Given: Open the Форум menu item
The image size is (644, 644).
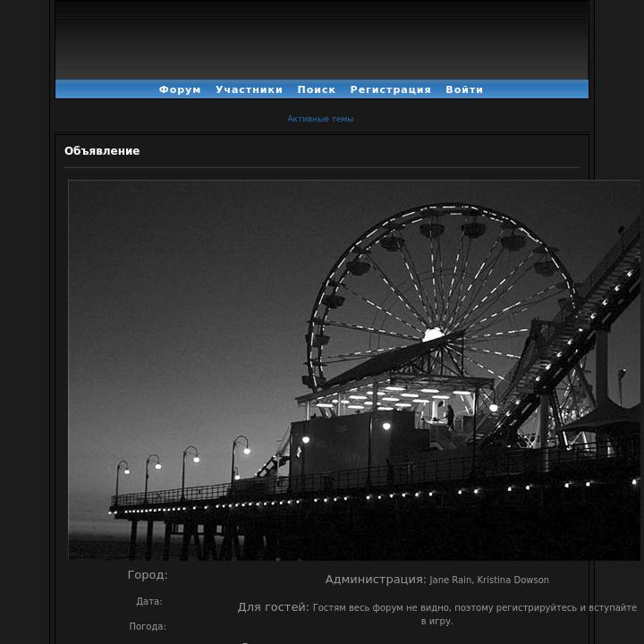Looking at the screenshot, I should pos(180,89).
